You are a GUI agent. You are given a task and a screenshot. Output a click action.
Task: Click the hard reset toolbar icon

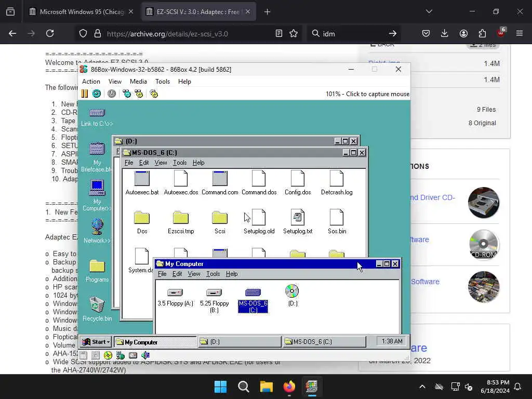point(97,94)
